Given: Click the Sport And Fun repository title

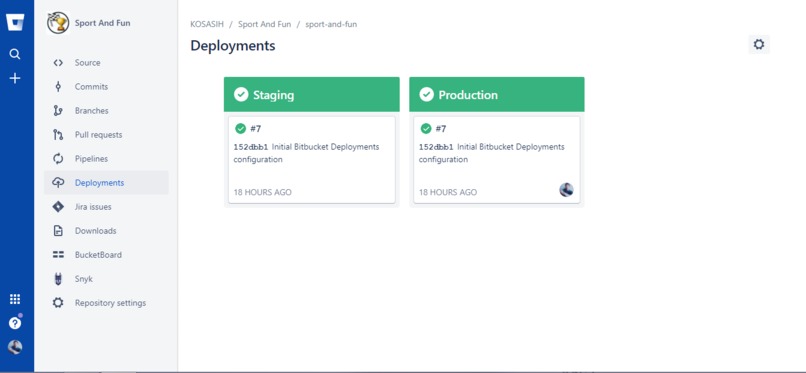Looking at the screenshot, I should pyautogui.click(x=102, y=23).
